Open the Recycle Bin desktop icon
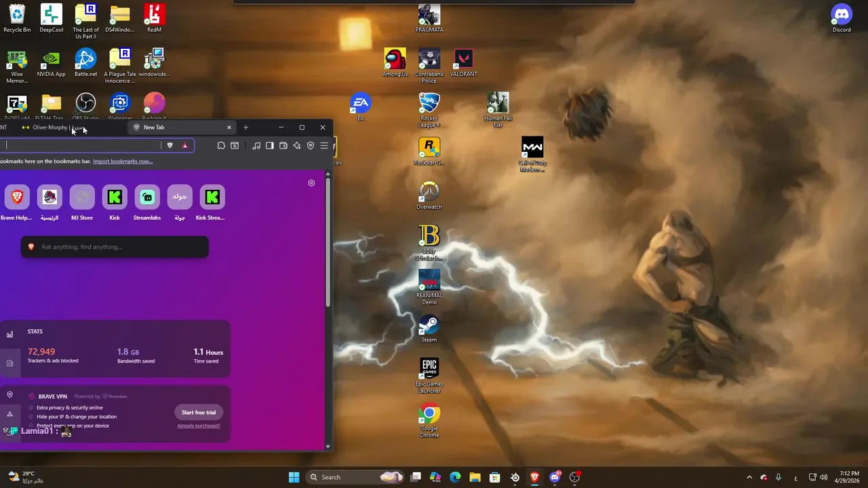 (x=17, y=18)
